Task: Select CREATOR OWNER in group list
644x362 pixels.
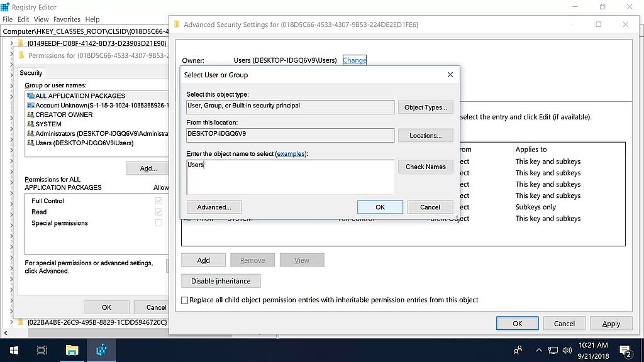Action: (64, 114)
